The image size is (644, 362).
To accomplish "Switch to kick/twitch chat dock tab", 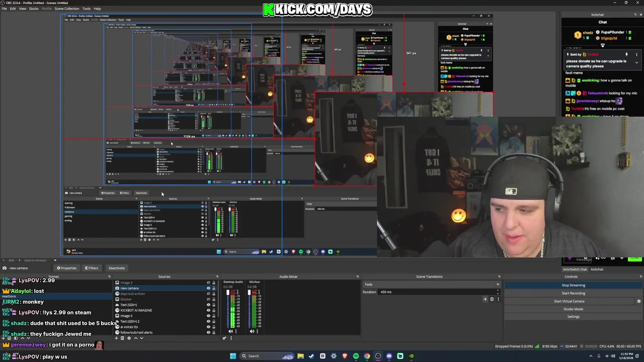I will 575,269.
